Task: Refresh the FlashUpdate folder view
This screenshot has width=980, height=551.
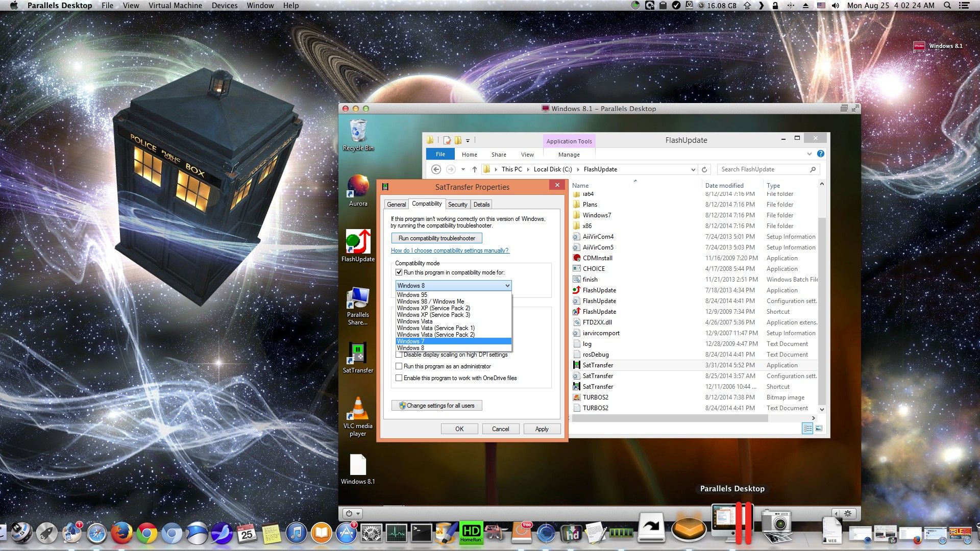Action: pos(704,169)
